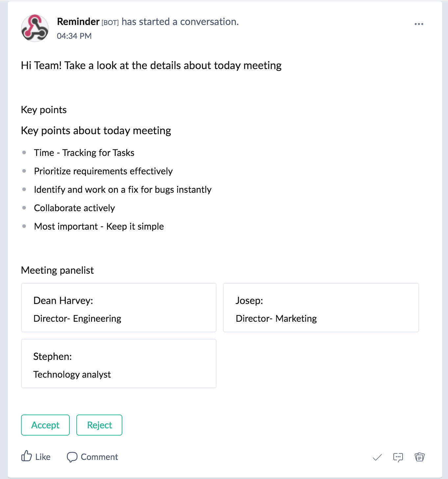Viewport: 448px width, 479px height.
Task: Select the Stephen Technology analyst card
Action: (x=118, y=364)
